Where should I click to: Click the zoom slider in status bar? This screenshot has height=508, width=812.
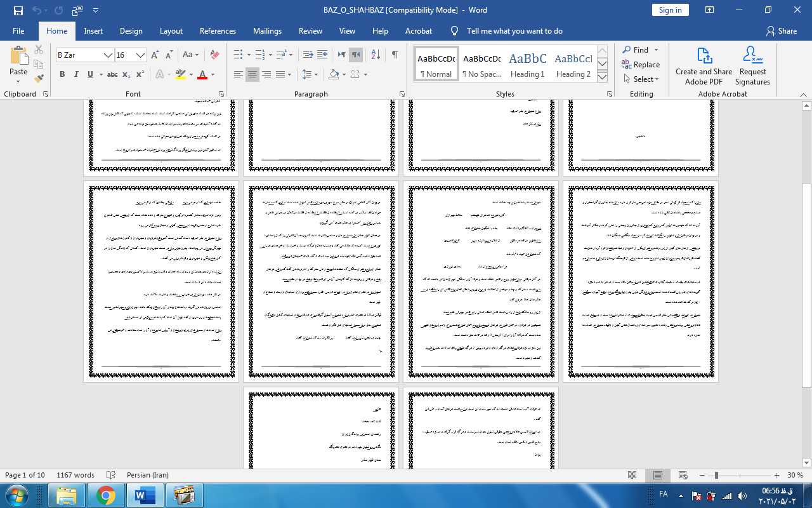click(716, 475)
